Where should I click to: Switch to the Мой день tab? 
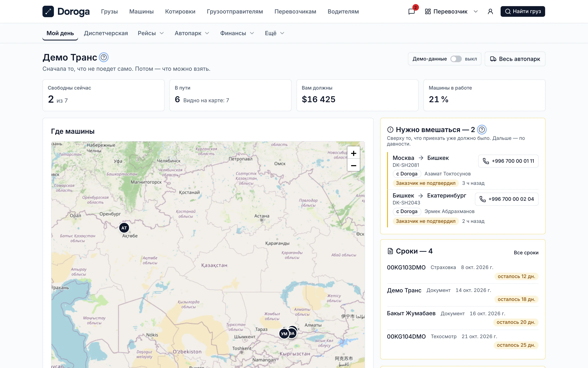click(60, 33)
